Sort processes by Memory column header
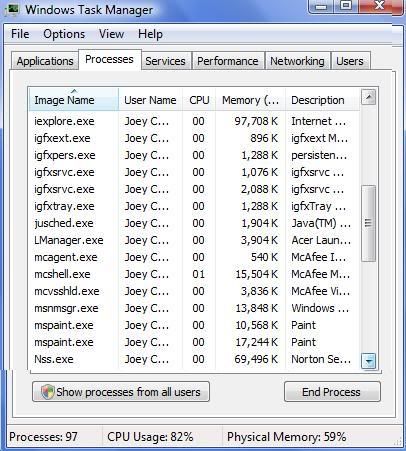406x451 pixels. (250, 100)
